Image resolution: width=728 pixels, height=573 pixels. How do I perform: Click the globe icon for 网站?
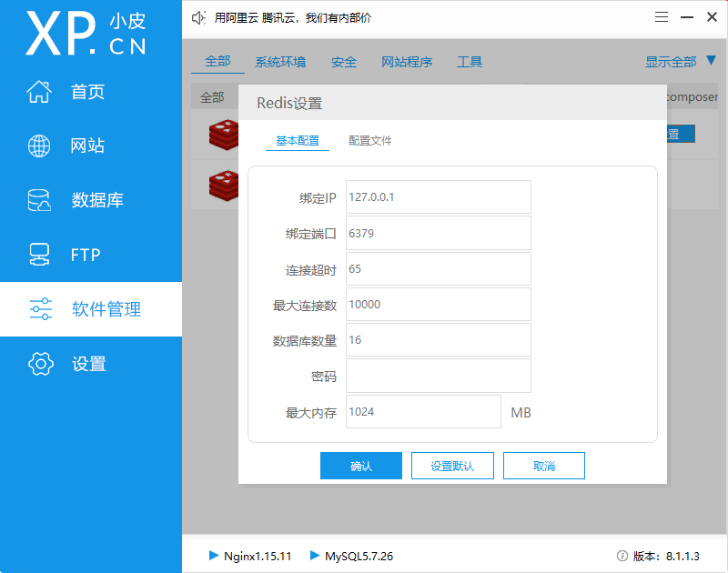[39, 146]
